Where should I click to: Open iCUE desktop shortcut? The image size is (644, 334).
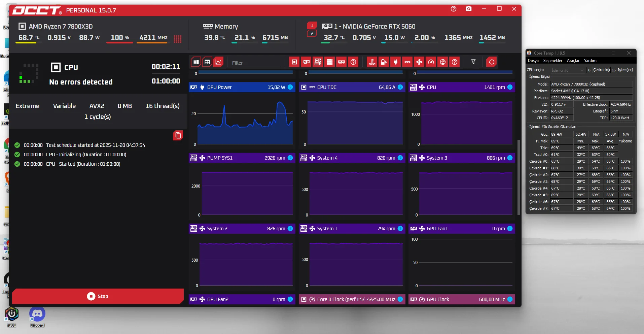[x=11, y=317]
